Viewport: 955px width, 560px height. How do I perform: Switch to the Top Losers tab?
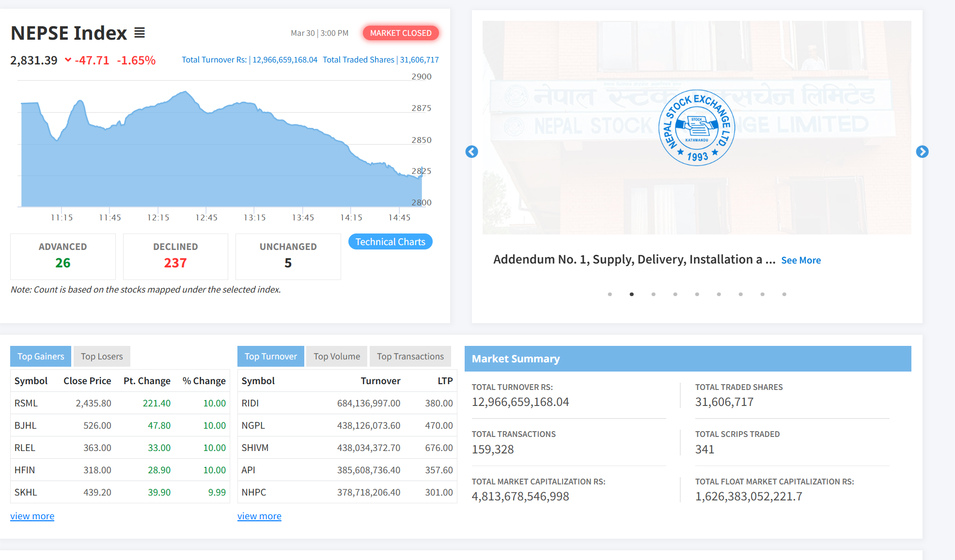[x=102, y=357]
